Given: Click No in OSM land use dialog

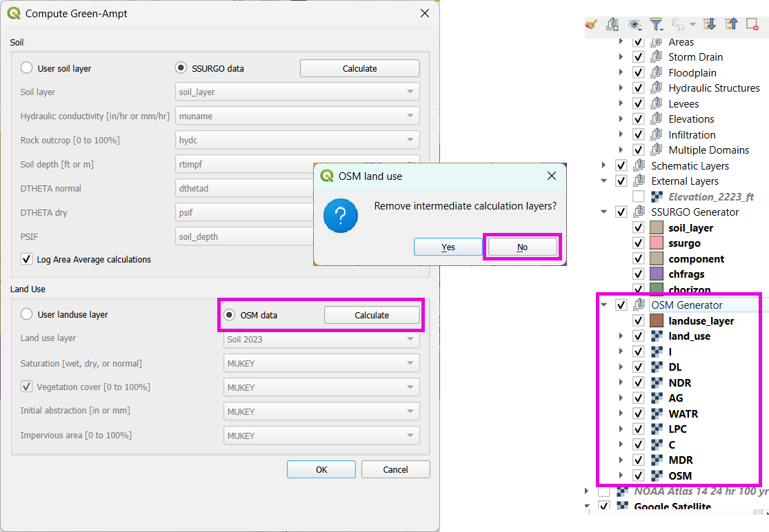Looking at the screenshot, I should click(x=522, y=247).
